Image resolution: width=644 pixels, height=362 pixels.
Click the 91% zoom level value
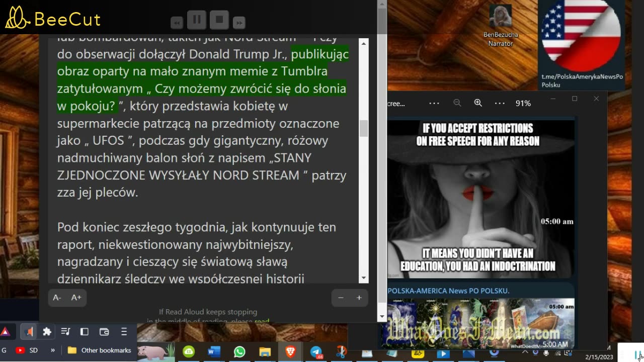tap(523, 103)
